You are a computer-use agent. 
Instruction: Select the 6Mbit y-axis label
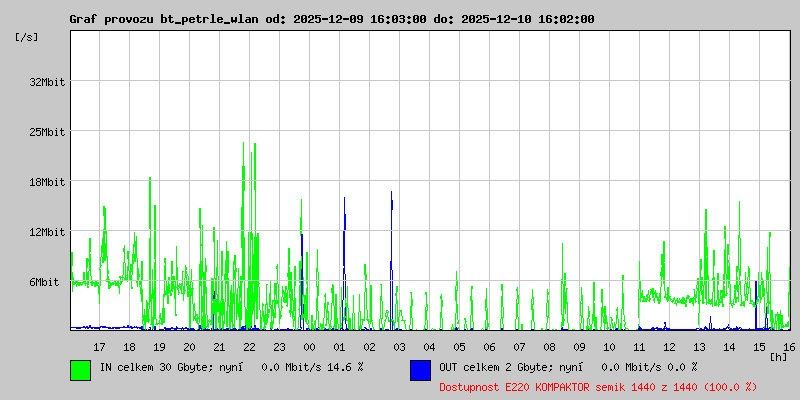coord(44,283)
